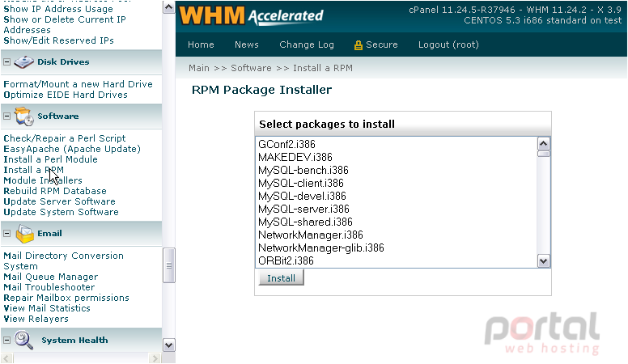Image resolution: width=628 pixels, height=364 pixels.
Task: Open Optimize EIDE Hard Drives
Action: click(x=66, y=95)
